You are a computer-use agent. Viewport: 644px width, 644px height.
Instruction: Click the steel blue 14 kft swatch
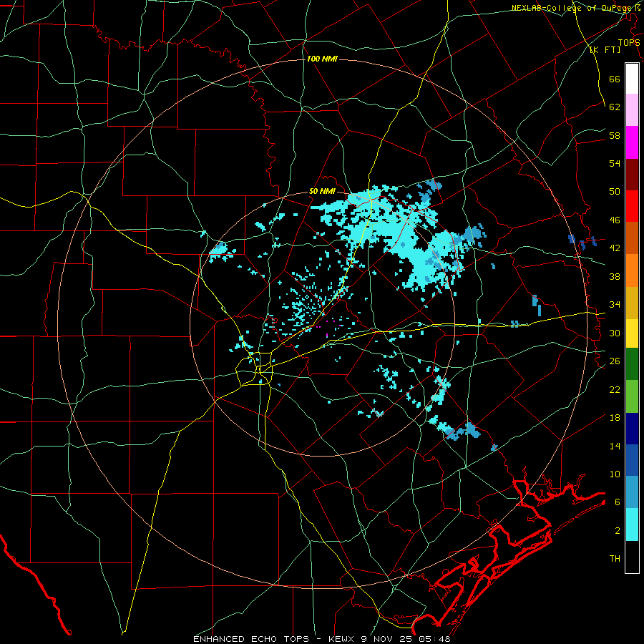[632, 492]
